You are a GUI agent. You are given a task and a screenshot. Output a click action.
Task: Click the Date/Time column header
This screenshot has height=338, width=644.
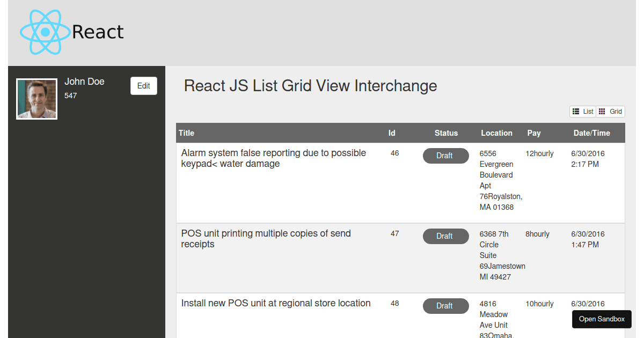click(x=591, y=133)
